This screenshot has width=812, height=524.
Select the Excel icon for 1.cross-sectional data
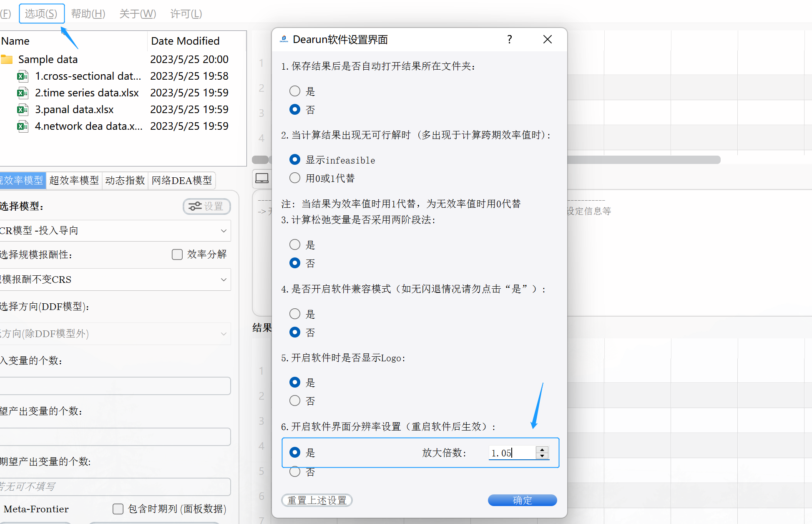pyautogui.click(x=23, y=76)
